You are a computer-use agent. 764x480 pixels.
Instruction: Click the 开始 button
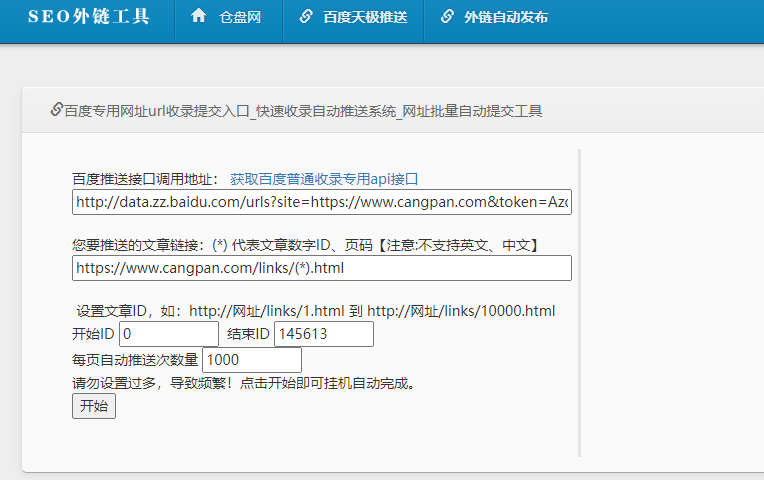click(x=94, y=406)
